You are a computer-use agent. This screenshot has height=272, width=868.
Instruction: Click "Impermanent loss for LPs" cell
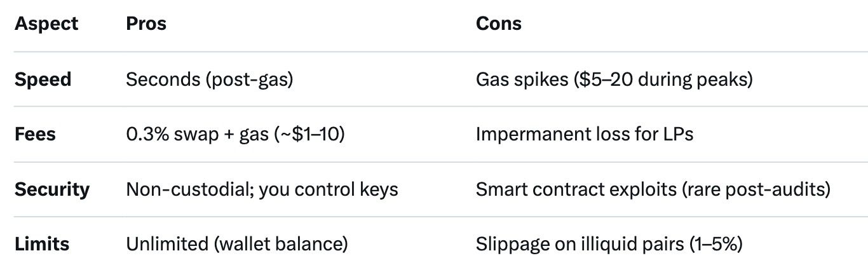point(584,134)
